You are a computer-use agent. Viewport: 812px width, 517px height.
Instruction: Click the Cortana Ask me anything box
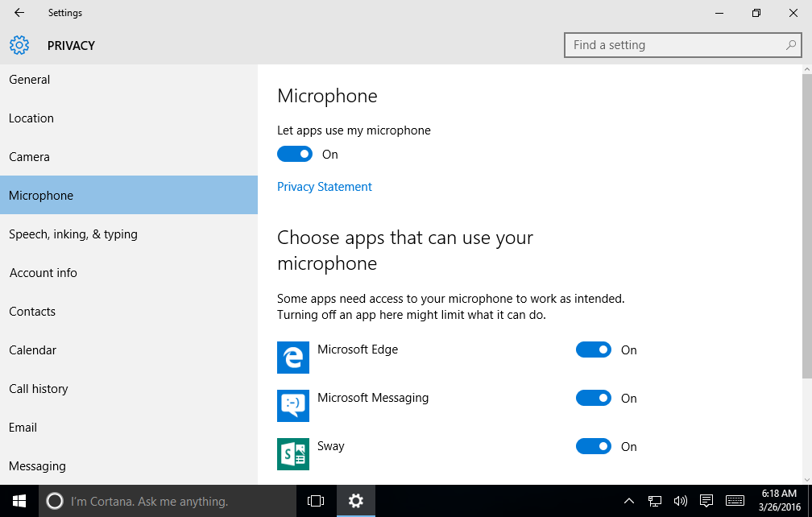[168, 501]
